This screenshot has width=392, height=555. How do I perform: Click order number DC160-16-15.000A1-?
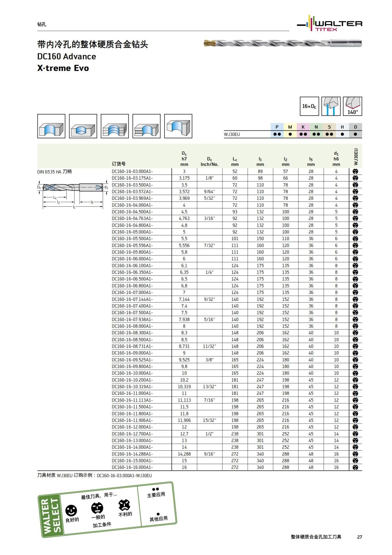tap(132, 460)
